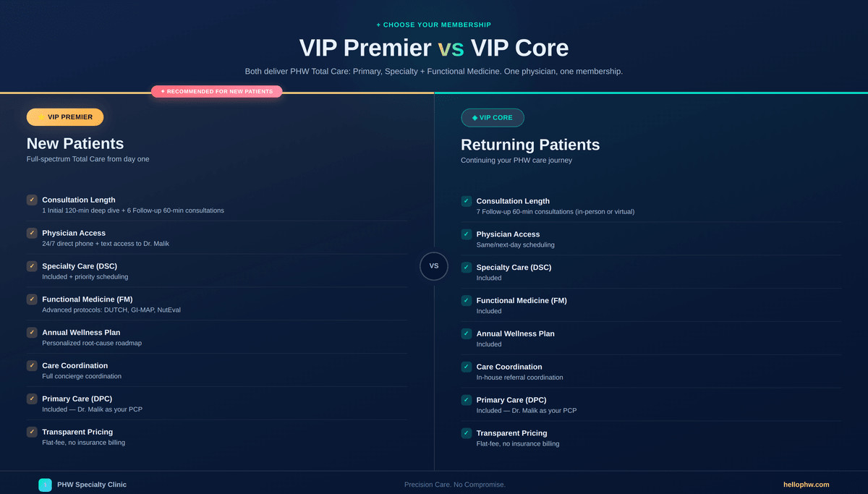
Task: Click Premier Functional Medicine (FM) check icon
Action: point(32,299)
